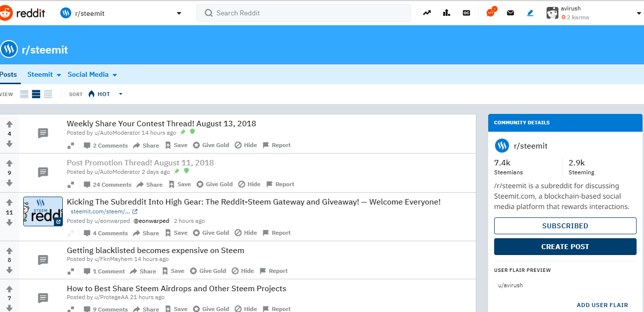Open u/FknMayhem author profile link
This screenshot has width=644, height=312.
click(113, 259)
